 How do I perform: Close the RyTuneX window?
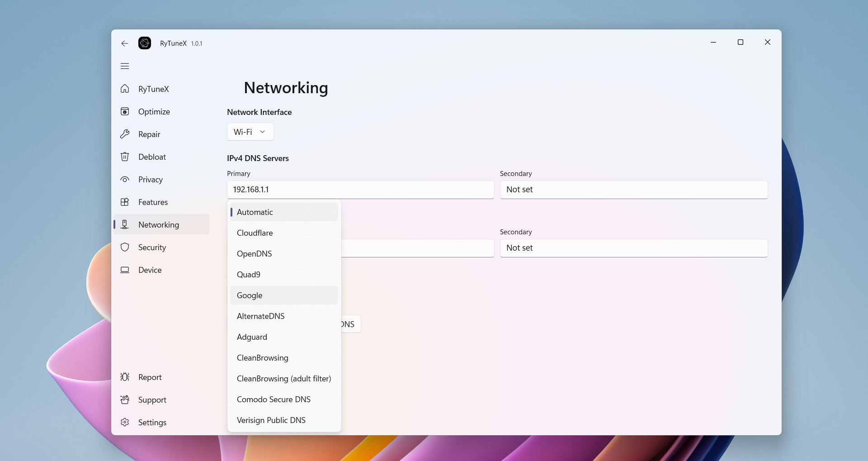768,42
